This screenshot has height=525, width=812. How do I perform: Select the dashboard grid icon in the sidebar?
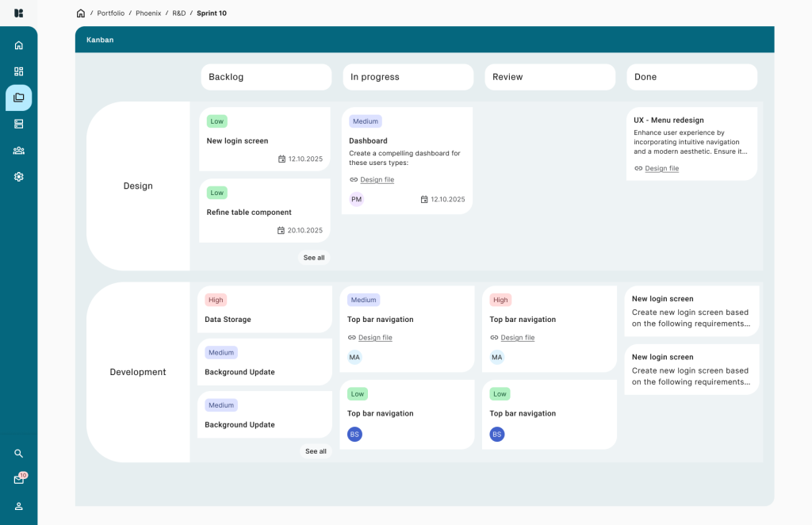tap(18, 71)
